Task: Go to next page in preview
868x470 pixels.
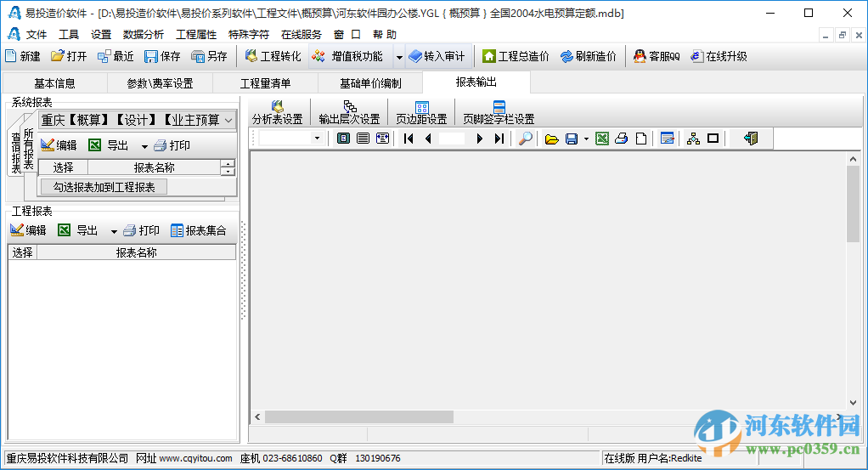Action: click(x=479, y=139)
